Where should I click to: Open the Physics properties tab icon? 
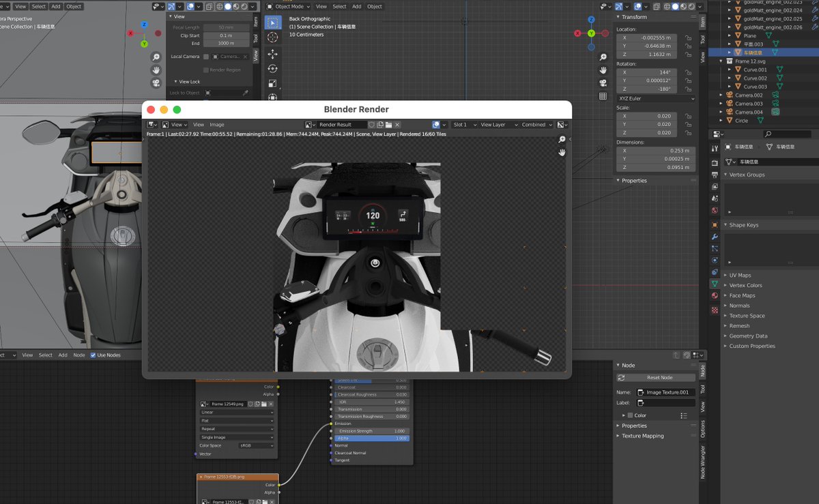pyautogui.click(x=715, y=261)
